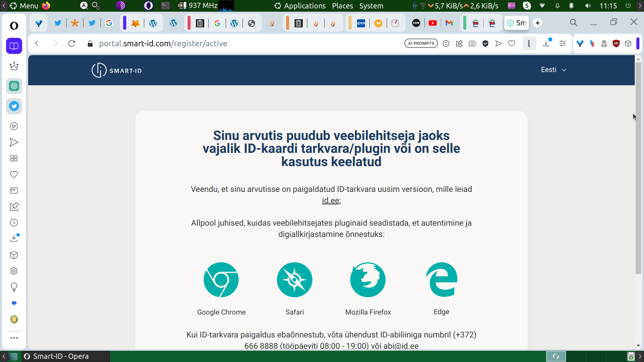The height and width of the screenshot is (362, 644).
Task: Open Easy Setup sliders icon
Action: point(563,43)
